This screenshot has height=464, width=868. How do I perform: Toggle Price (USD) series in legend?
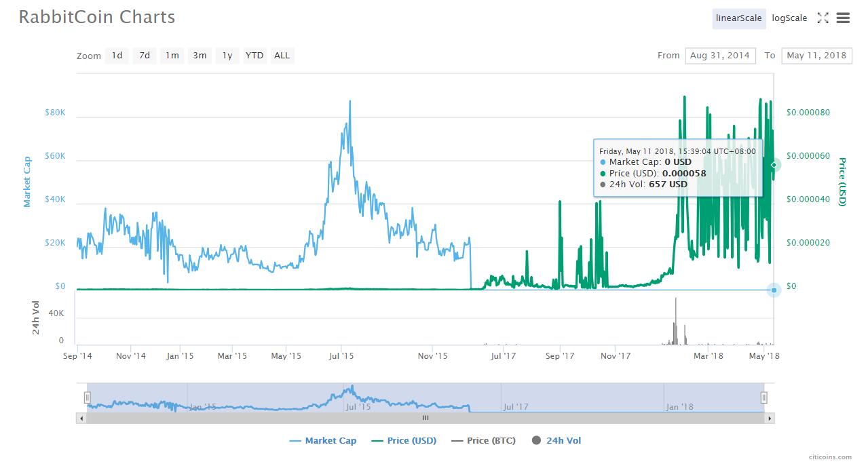(404, 440)
